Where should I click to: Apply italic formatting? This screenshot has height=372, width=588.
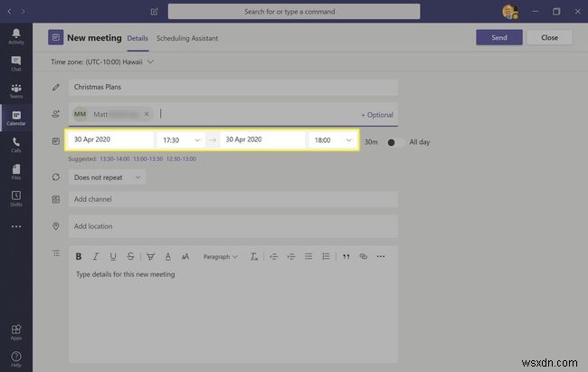(96, 256)
